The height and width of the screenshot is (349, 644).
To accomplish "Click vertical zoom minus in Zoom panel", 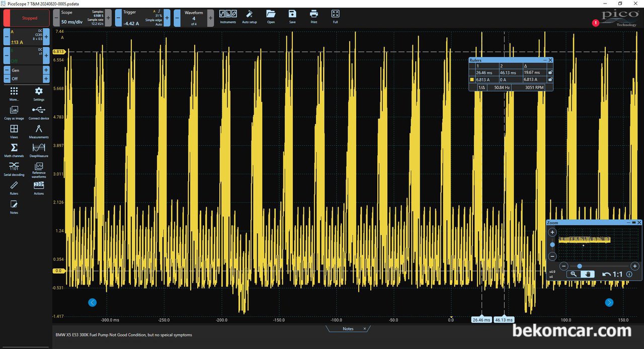I will [552, 256].
